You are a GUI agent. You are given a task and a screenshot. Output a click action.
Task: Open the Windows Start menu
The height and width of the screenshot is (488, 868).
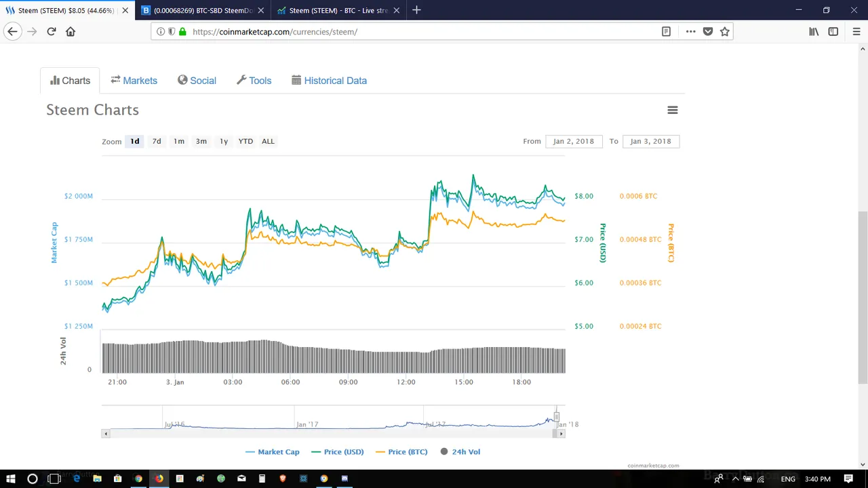point(11,479)
